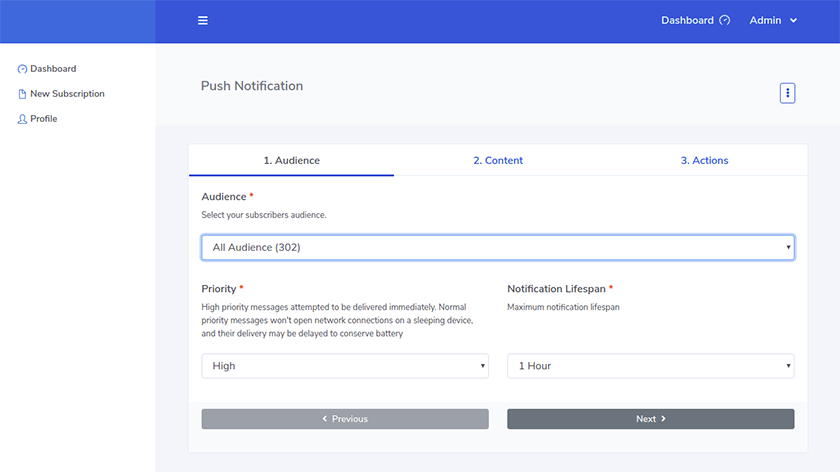Screen dimensions: 840x472
Task: Switch to the 2. Content tab
Action: click(498, 160)
